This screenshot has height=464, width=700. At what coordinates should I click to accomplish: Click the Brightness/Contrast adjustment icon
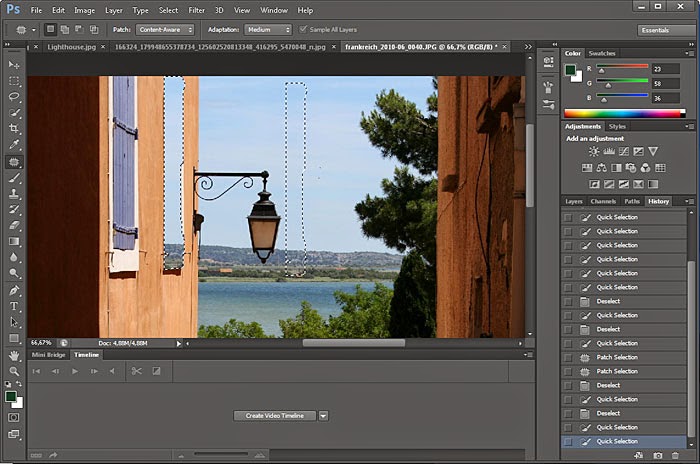[593, 151]
